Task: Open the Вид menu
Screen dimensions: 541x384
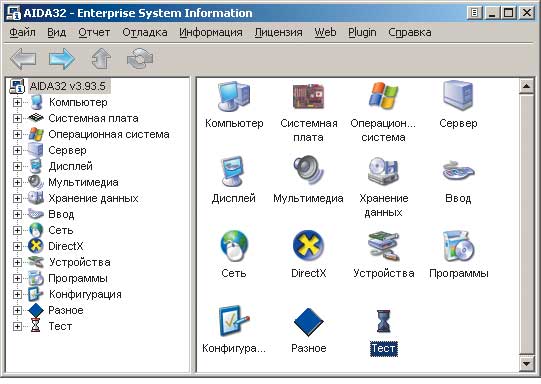Action: [57, 32]
